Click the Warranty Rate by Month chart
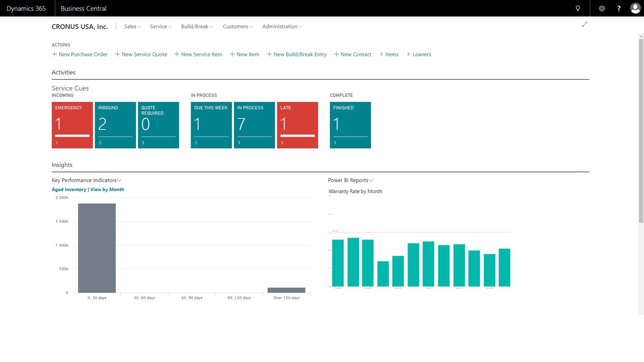 pos(420,241)
